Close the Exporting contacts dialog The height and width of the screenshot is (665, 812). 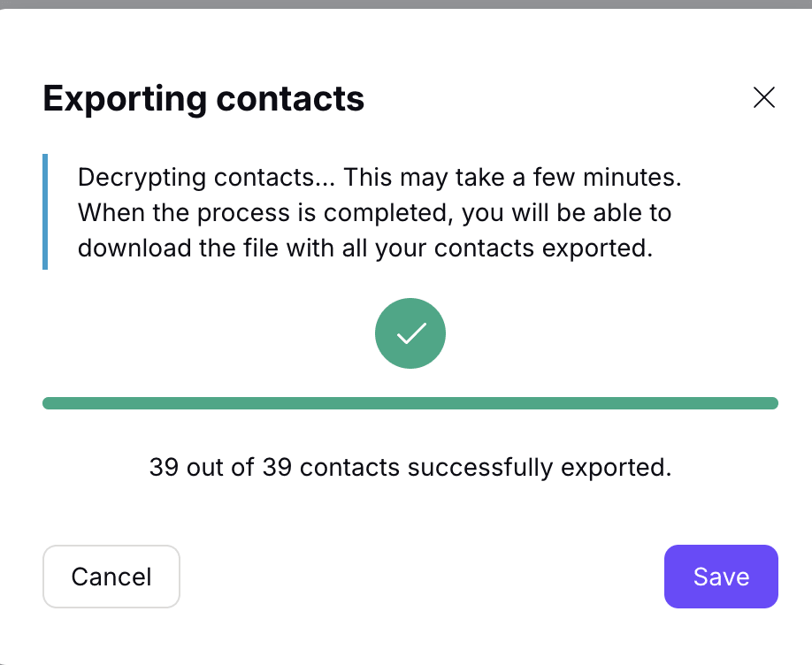point(764,97)
